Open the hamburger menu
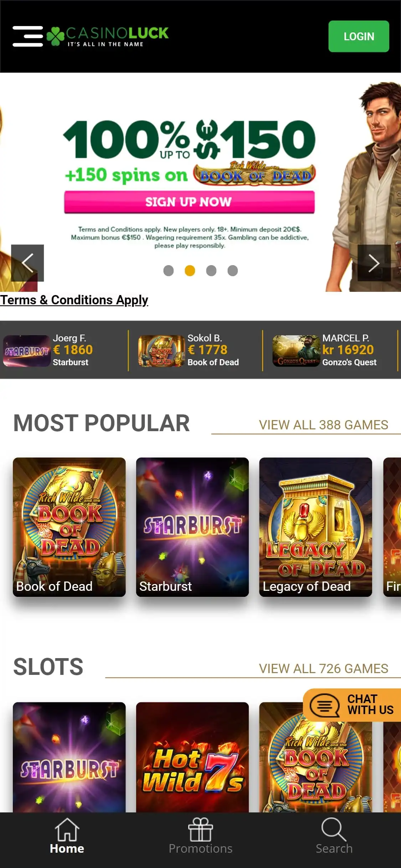Image resolution: width=401 pixels, height=868 pixels. point(28,36)
